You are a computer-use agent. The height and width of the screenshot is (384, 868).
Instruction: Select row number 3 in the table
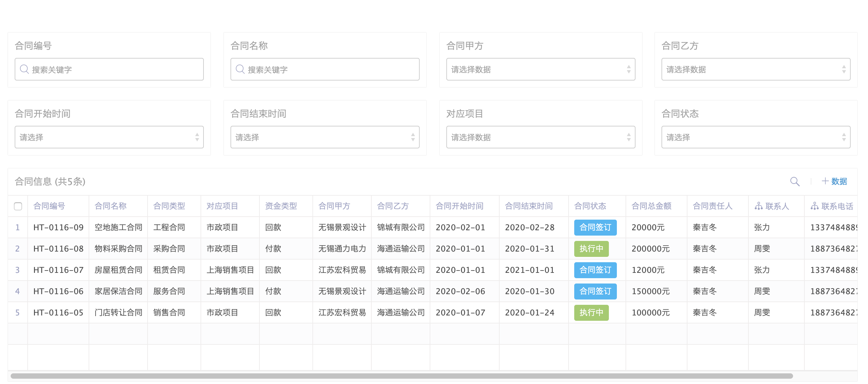point(18,270)
